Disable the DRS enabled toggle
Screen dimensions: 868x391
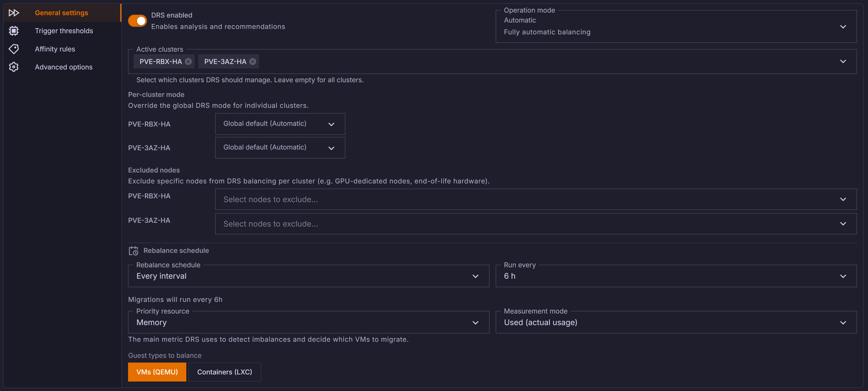coord(137,21)
